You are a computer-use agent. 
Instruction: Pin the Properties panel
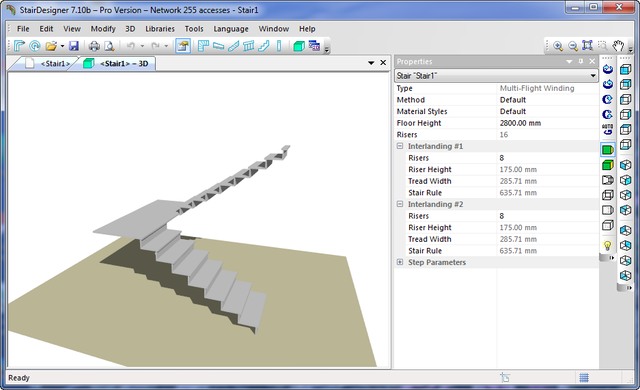(x=581, y=62)
